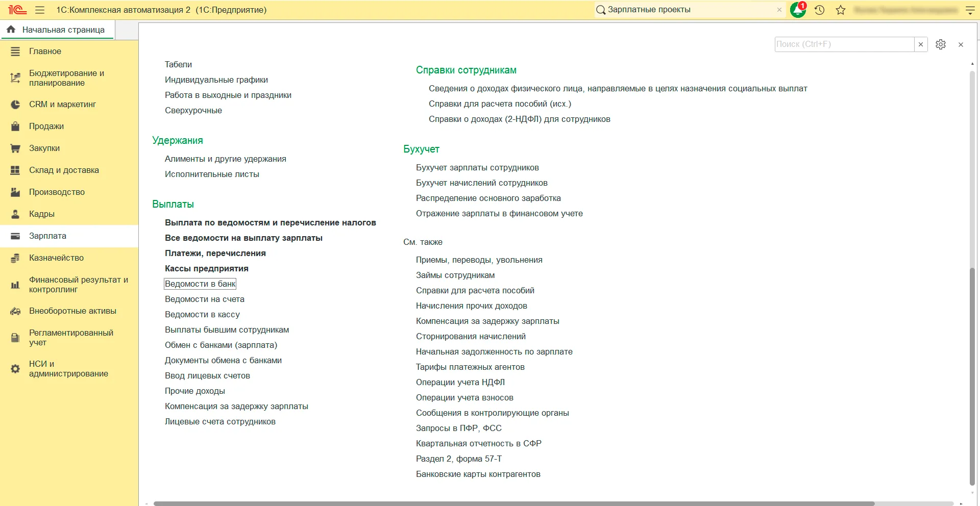The width and height of the screenshot is (980, 506).
Task: Click the horizontal scrollbar at bottom
Action: pos(510,503)
